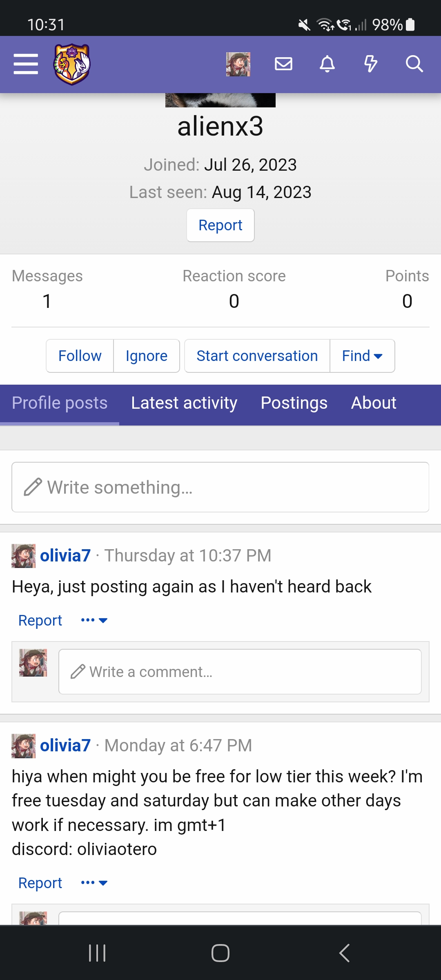
Task: Open more options on Monday's post
Action: click(x=94, y=883)
